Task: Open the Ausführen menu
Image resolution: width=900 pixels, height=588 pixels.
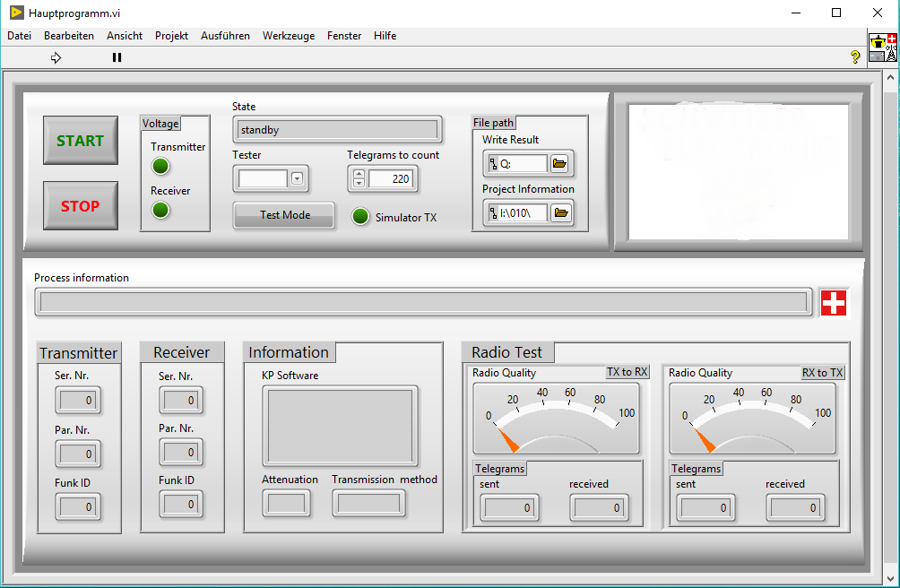Action: [225, 36]
